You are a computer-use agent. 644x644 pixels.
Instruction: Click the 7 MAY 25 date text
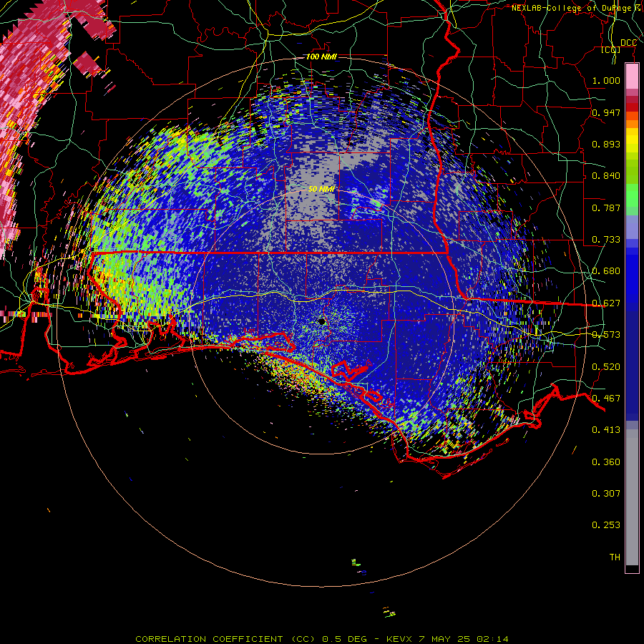[444, 639]
